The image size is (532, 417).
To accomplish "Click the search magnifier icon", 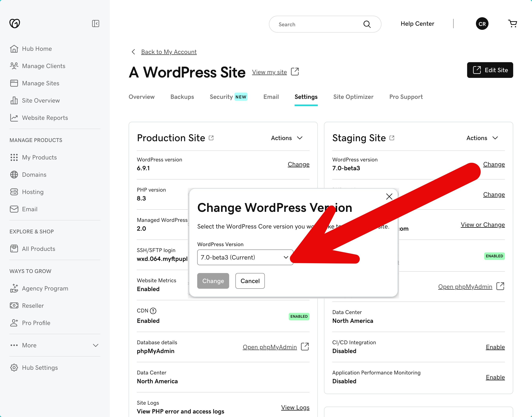I will 367,24.
